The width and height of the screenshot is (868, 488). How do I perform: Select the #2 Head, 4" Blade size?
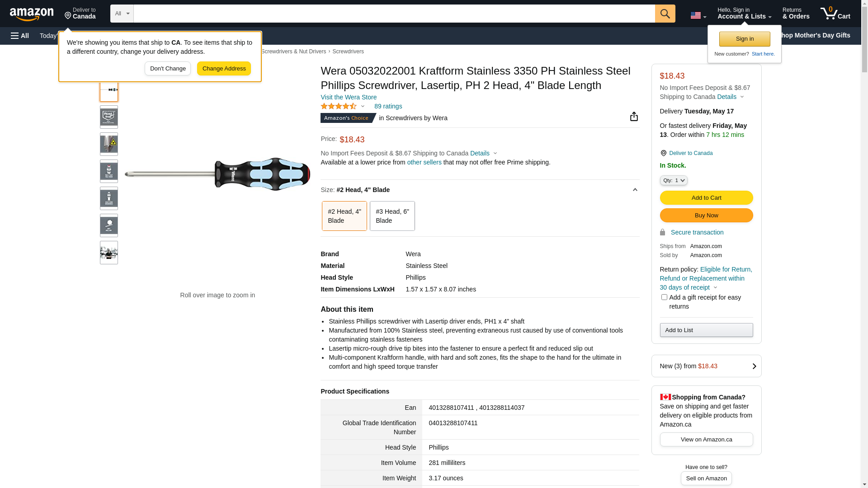pos(344,216)
